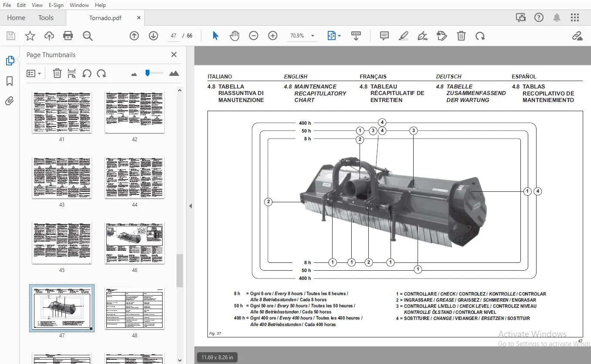This screenshot has height=364, width=591.
Task: Adjust the thumbnail size slider
Action: click(148, 73)
